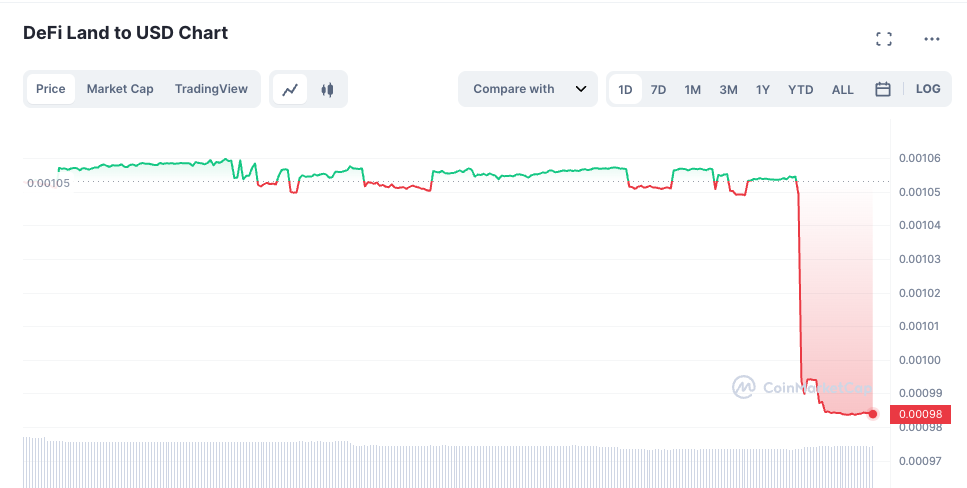Click the volume bars area below the chart
The height and width of the screenshot is (488, 967).
pyautogui.click(x=448, y=463)
